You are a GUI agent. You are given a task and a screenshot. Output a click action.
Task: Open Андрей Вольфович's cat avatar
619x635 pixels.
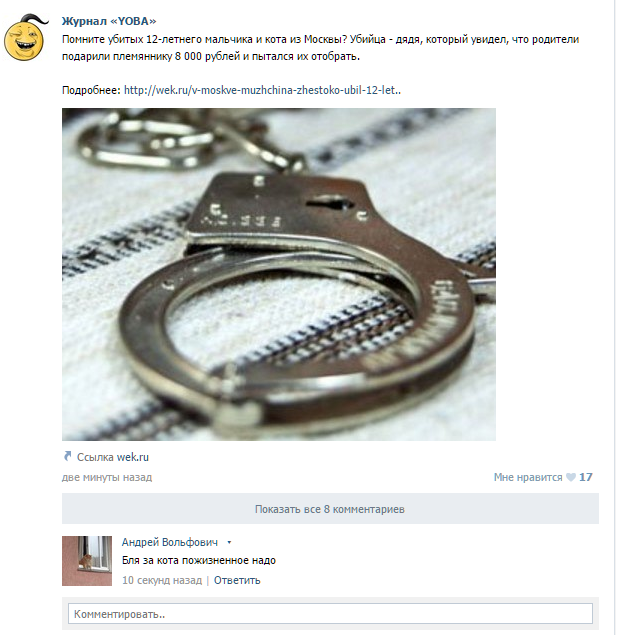coord(87,561)
